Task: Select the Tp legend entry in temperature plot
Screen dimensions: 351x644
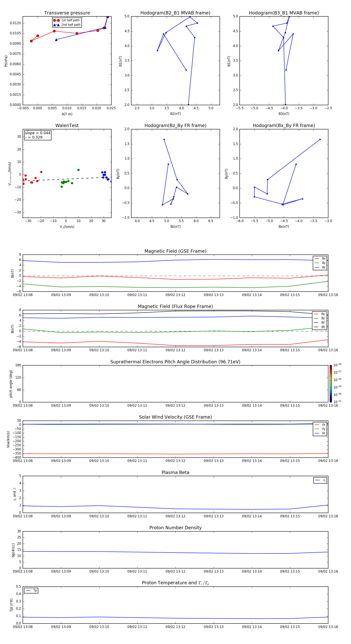Action: coord(31,591)
